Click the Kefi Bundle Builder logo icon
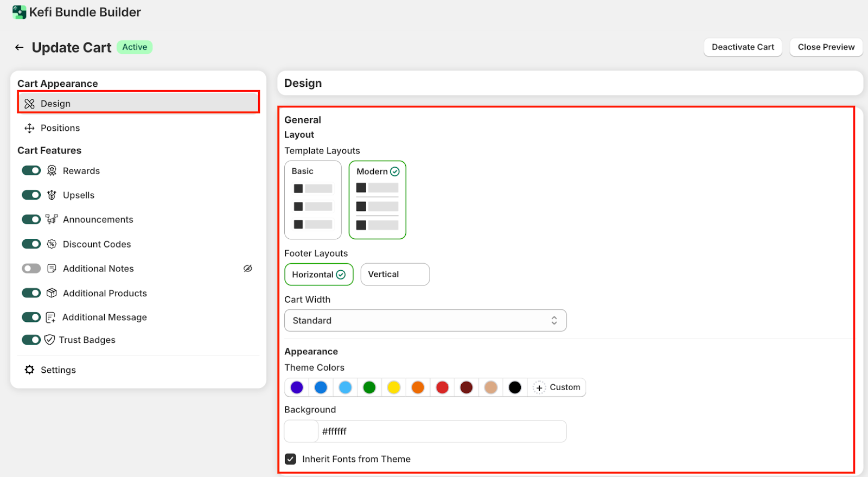 (19, 12)
